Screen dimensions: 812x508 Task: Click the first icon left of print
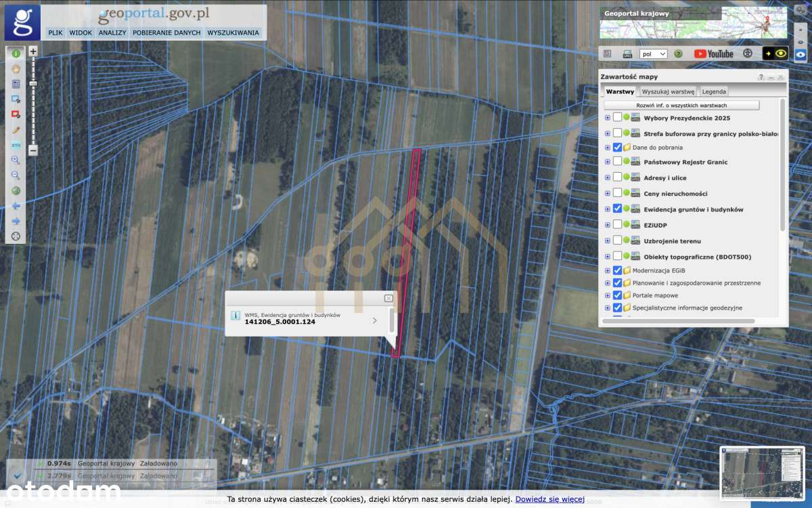coord(607,54)
